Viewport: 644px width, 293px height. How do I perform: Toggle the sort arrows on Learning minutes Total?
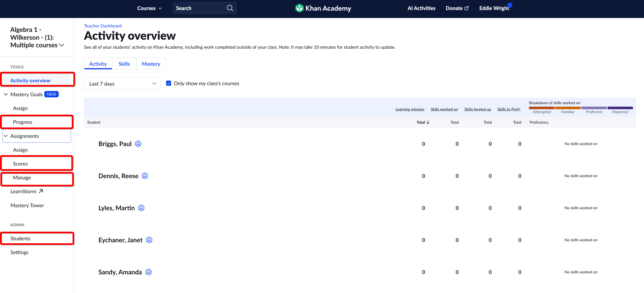click(428, 122)
